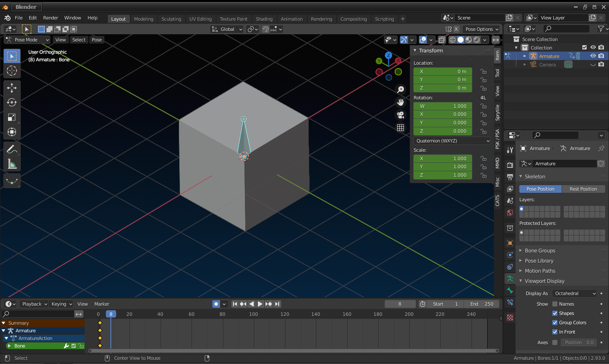Viewport: 609px width, 364px height.
Task: Select the Move tool
Action: (12, 88)
